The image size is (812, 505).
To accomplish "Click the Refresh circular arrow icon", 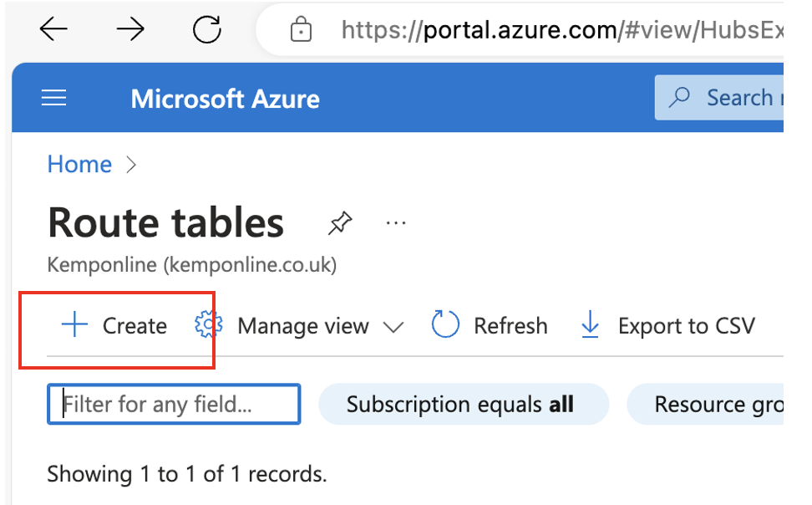I will [x=445, y=325].
